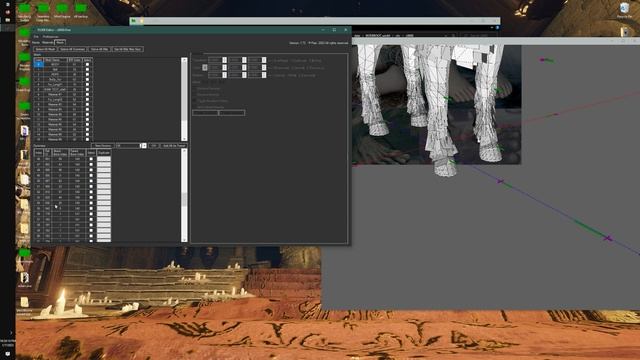
Task: Click the Solve All TBs button
Action: pos(100,49)
